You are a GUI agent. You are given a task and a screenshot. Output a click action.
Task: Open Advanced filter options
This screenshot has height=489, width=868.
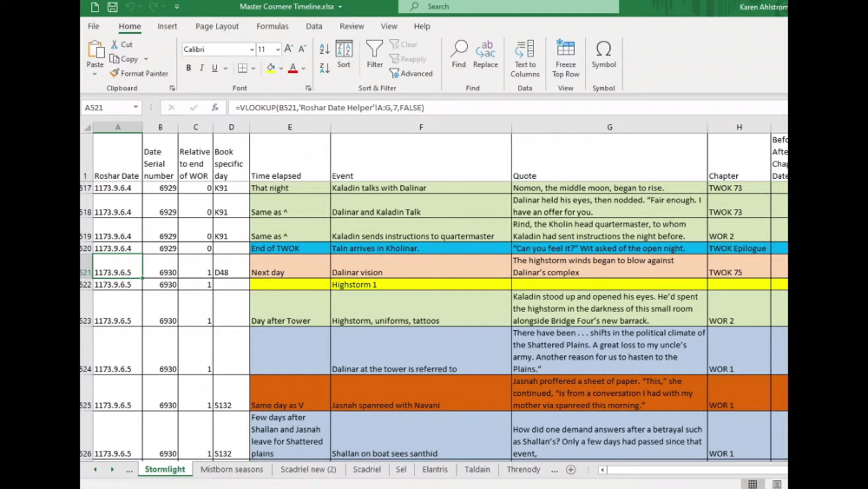click(411, 73)
